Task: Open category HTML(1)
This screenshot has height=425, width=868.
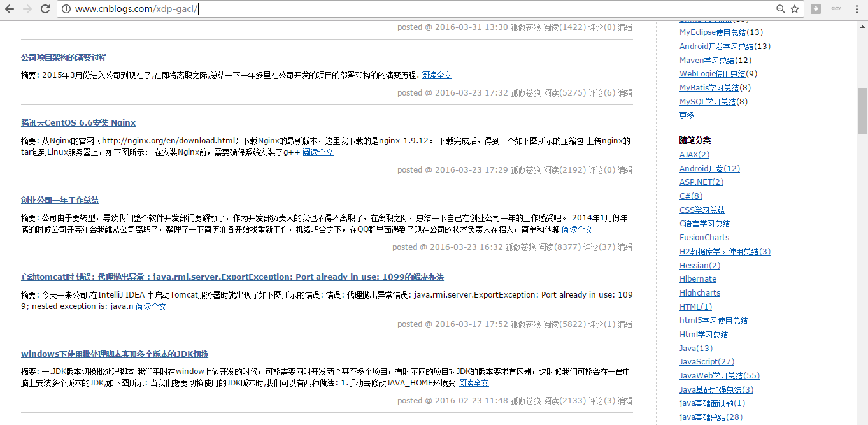Action: (695, 307)
